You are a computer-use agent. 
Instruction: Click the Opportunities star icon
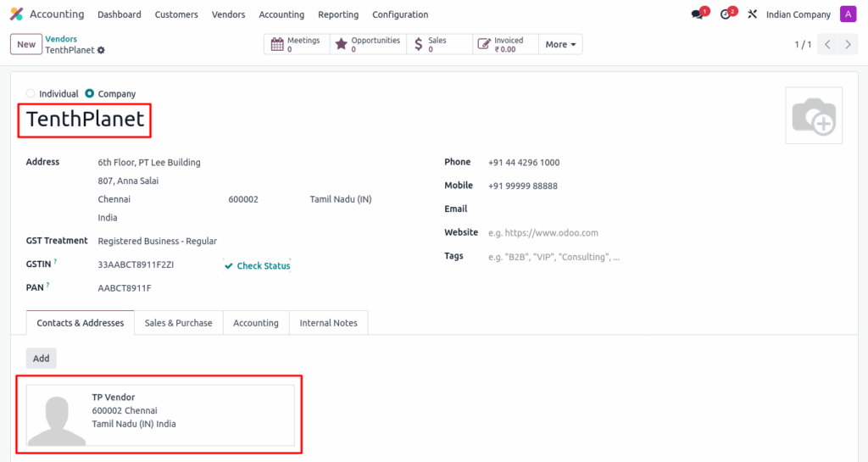tap(342, 44)
